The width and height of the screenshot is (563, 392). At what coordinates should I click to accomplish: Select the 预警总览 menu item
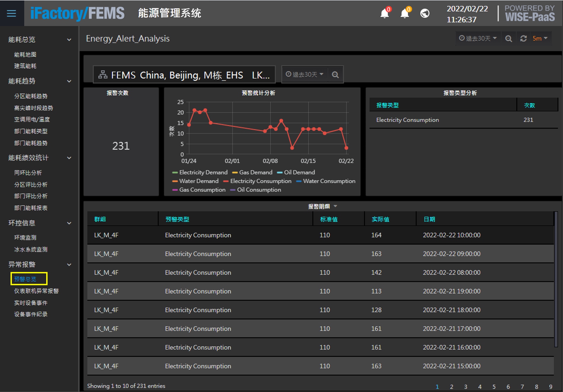click(25, 279)
